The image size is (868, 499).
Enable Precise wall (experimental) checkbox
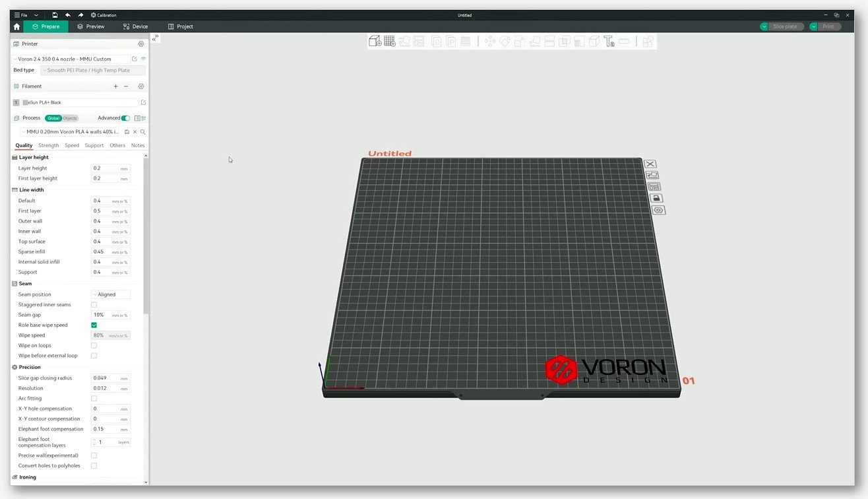pos(94,455)
